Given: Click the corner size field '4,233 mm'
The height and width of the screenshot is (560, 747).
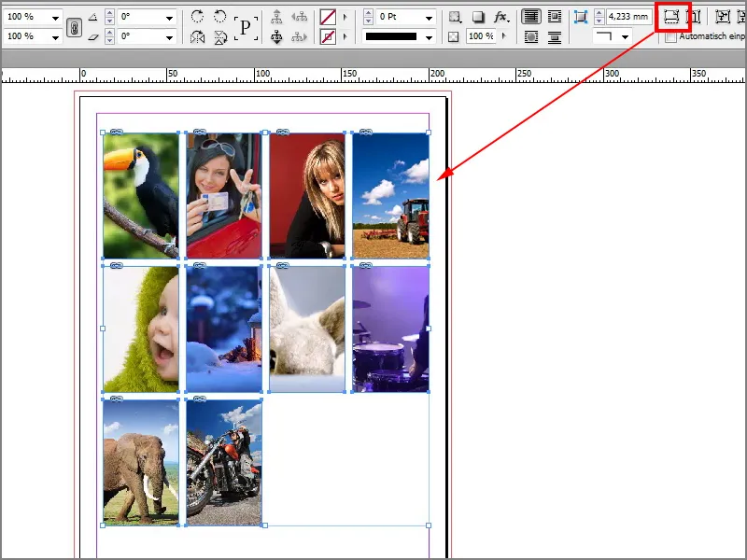Looking at the screenshot, I should click(628, 17).
